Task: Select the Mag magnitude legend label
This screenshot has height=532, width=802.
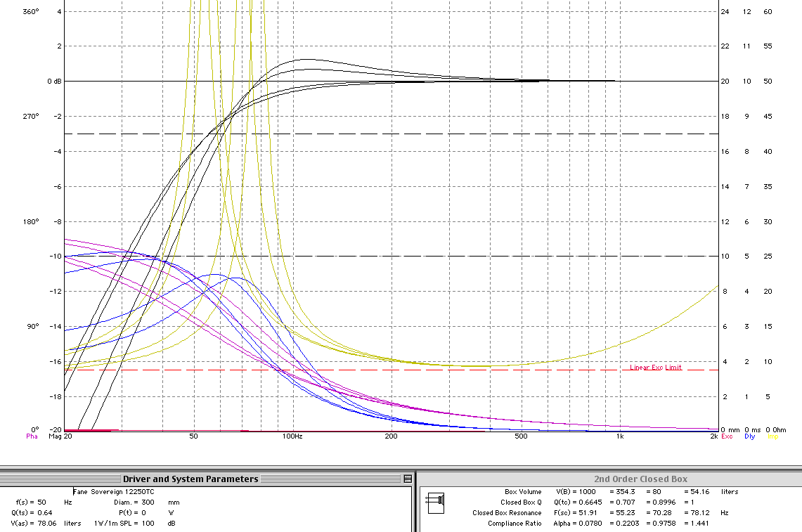Action: [54, 436]
